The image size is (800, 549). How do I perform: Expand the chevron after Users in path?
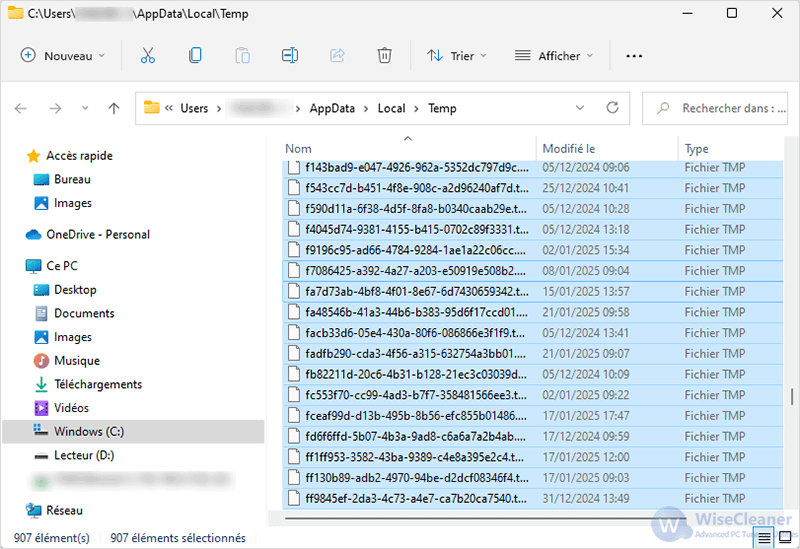point(219,109)
